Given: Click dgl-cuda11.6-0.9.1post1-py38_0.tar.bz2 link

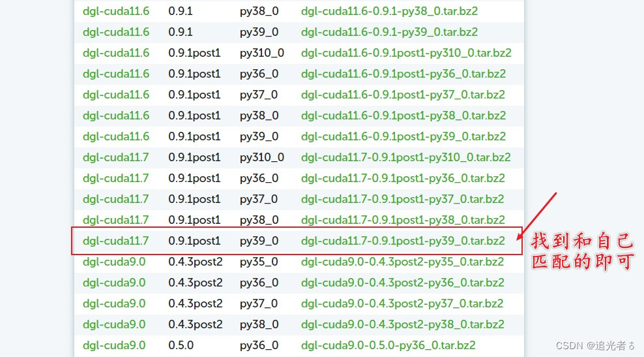Looking at the screenshot, I should tap(403, 116).
